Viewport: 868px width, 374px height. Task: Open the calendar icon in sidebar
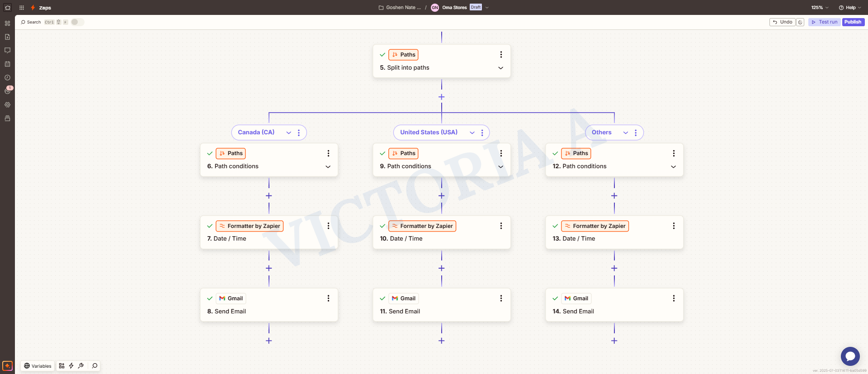pyautogui.click(x=7, y=64)
